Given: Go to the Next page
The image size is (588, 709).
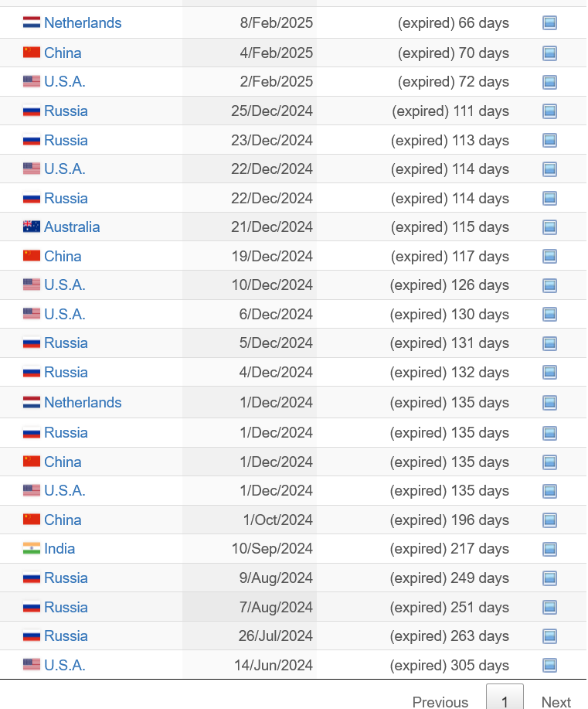Looking at the screenshot, I should (x=556, y=701).
